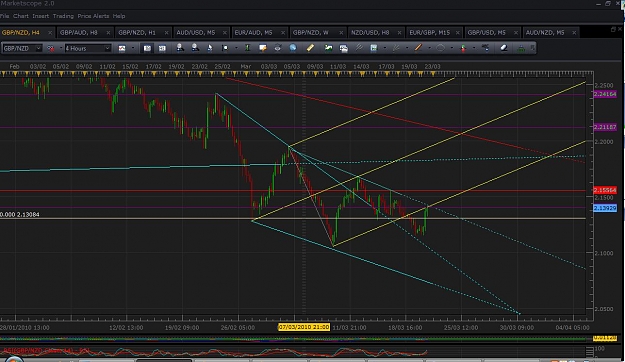Click the second calendar-style toolbar icon
The width and height of the screenshot is (625, 362).
click(x=162, y=48)
